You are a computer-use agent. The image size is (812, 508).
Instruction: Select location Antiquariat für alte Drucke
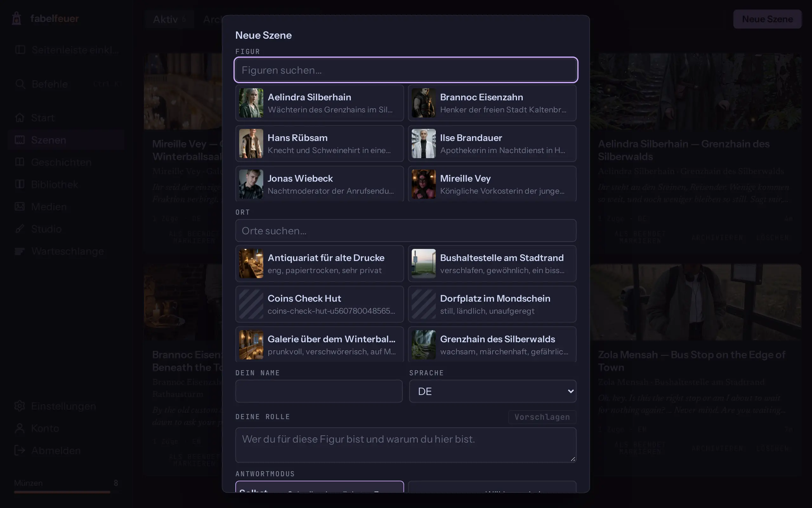tap(319, 264)
